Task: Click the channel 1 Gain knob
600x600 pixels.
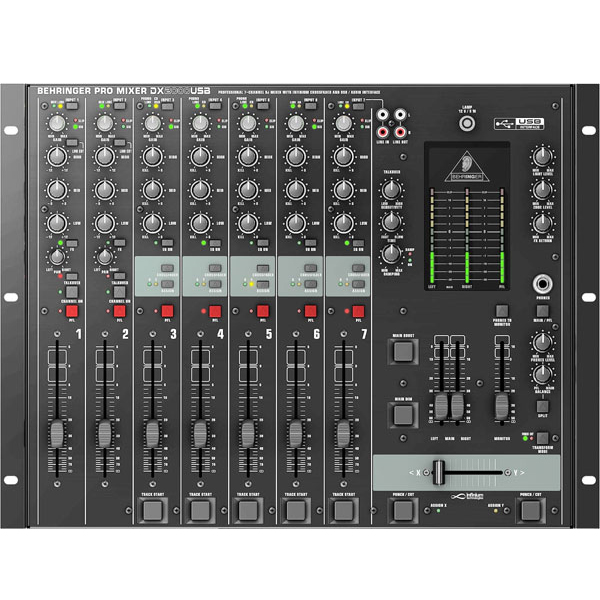Action: pyautogui.click(x=57, y=123)
